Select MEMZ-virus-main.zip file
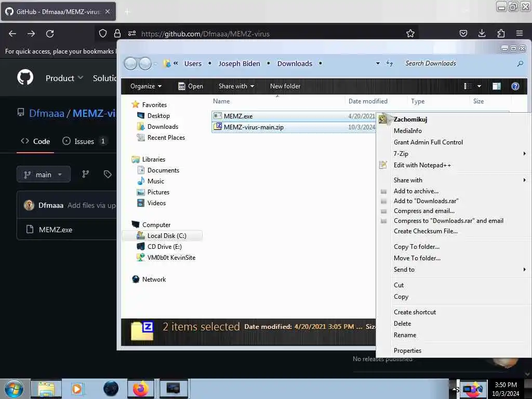Screen dimensions: 532x399 tap(254, 127)
